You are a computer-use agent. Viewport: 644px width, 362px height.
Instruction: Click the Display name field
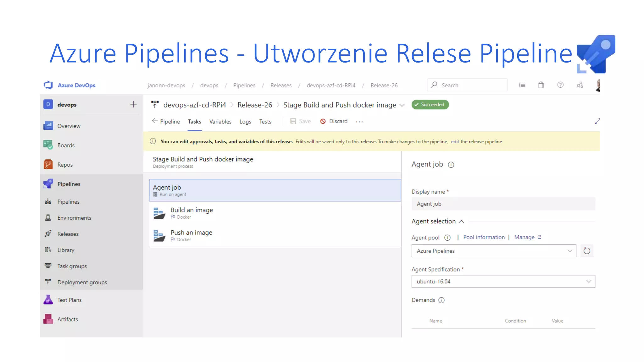pos(503,204)
